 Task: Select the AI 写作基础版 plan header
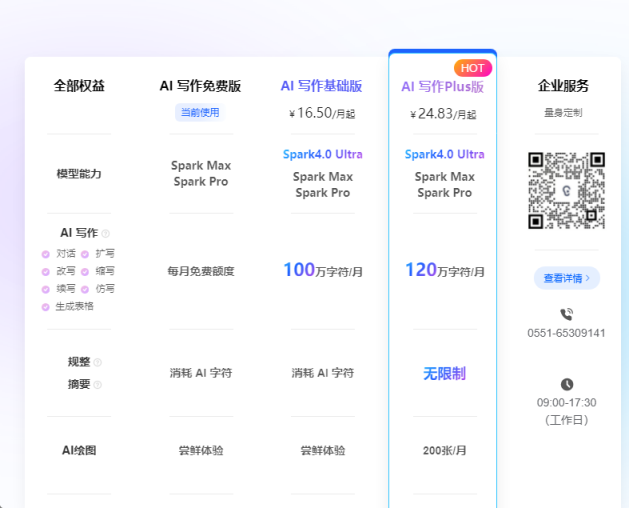tap(321, 86)
